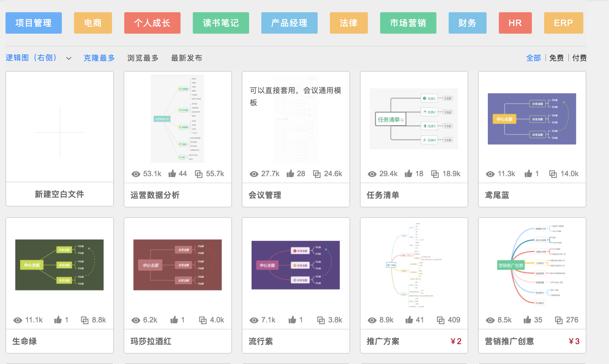Click thumbs-up icon on 推广方案 card
609x364 pixels.
409,320
